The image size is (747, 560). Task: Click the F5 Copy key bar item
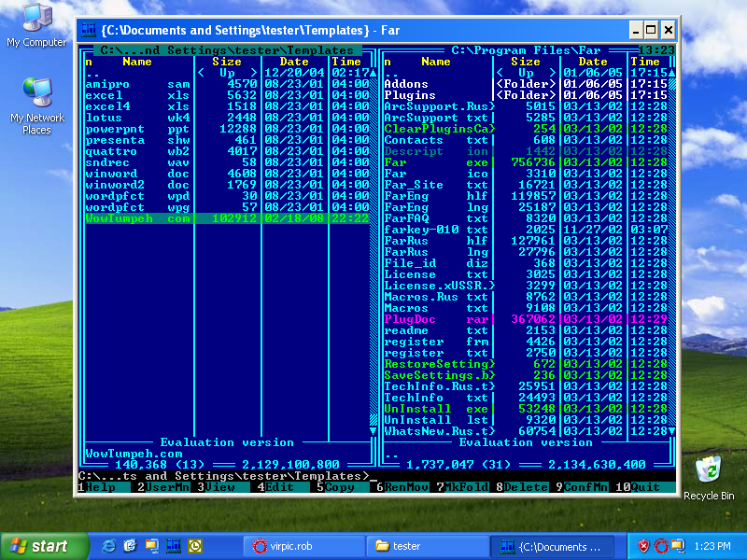pos(343,487)
